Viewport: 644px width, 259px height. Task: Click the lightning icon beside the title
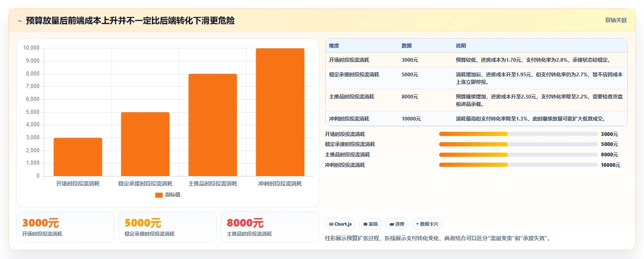click(x=20, y=21)
